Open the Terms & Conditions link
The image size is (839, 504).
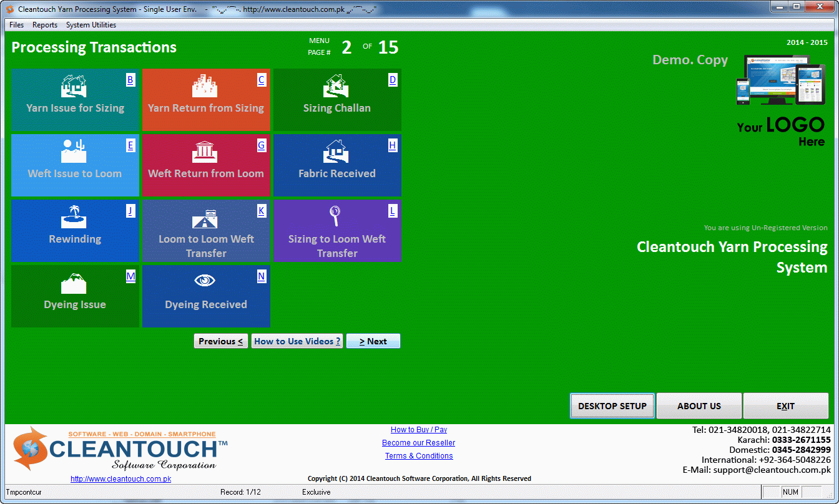419,456
